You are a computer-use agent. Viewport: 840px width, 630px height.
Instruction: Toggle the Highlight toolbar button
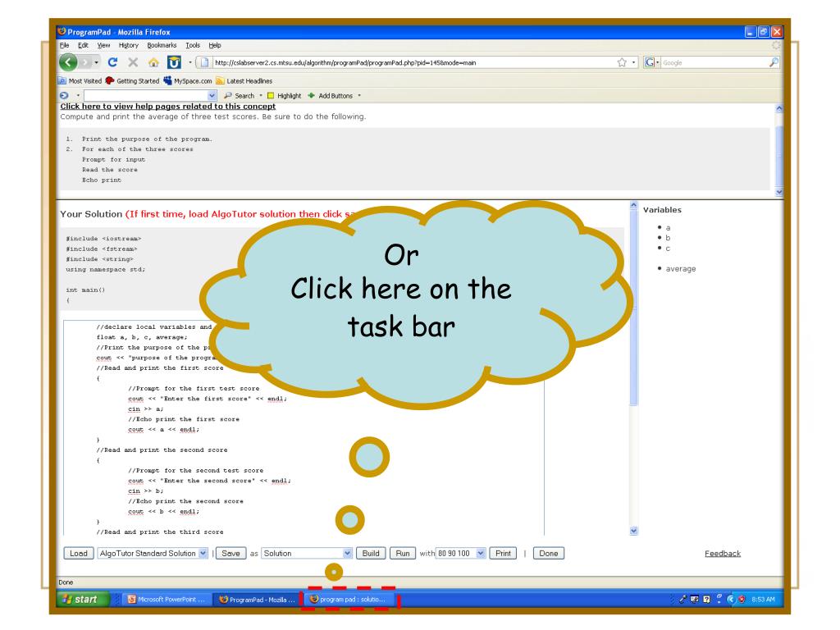pyautogui.click(x=285, y=96)
